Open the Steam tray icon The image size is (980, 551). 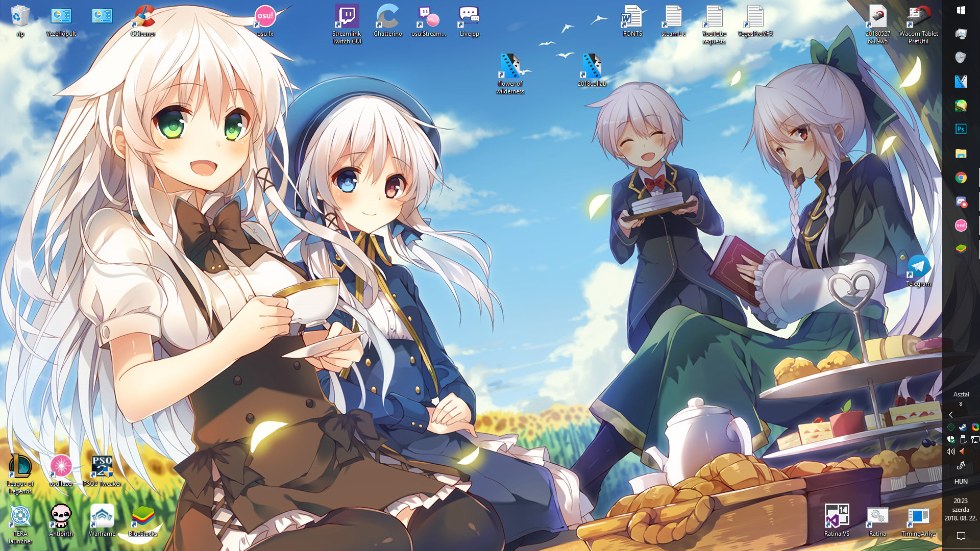[963, 427]
